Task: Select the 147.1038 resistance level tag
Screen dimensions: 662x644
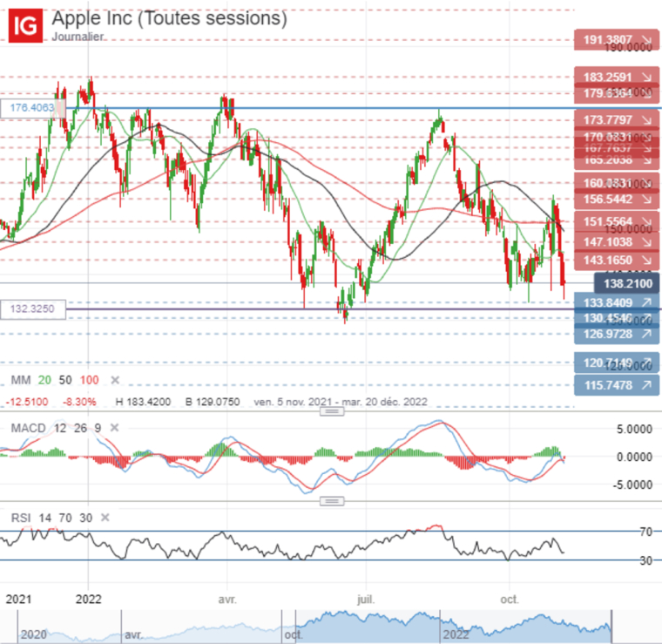Action: [617, 242]
